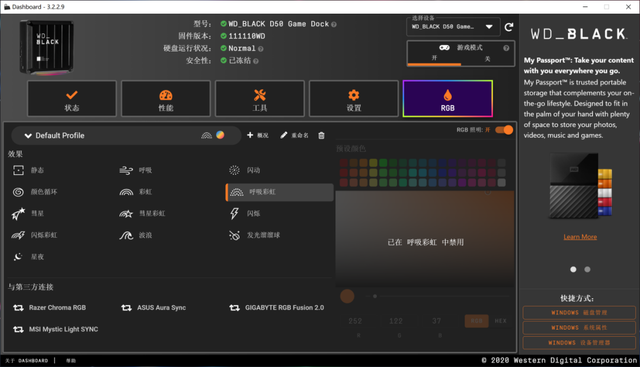Apply the 彩虹 rainbow effect
This screenshot has width=640, height=367.
[x=136, y=192]
